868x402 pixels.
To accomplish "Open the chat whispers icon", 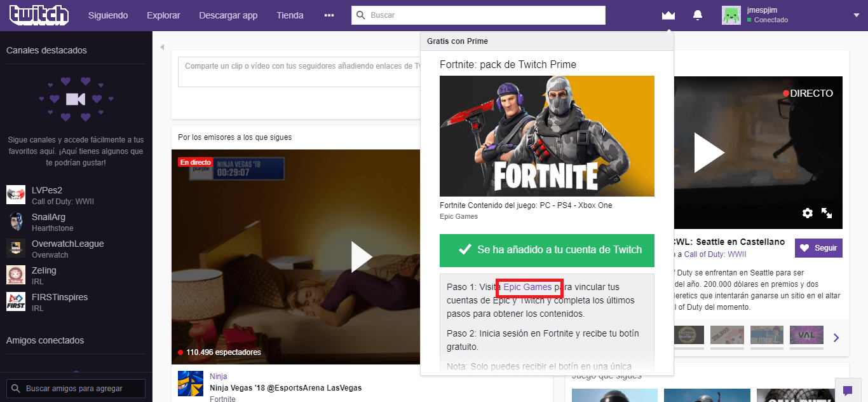I will (x=847, y=390).
